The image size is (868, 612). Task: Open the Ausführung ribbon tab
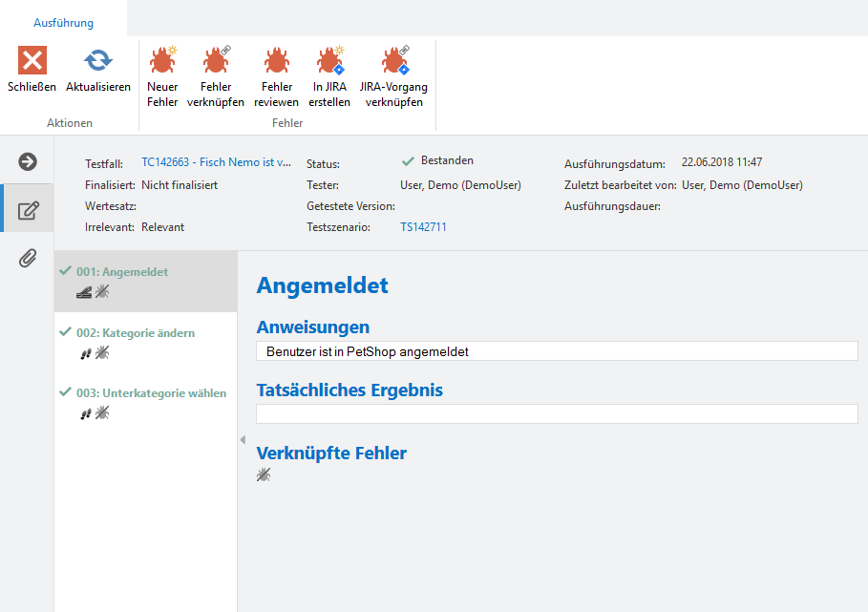pos(64,21)
